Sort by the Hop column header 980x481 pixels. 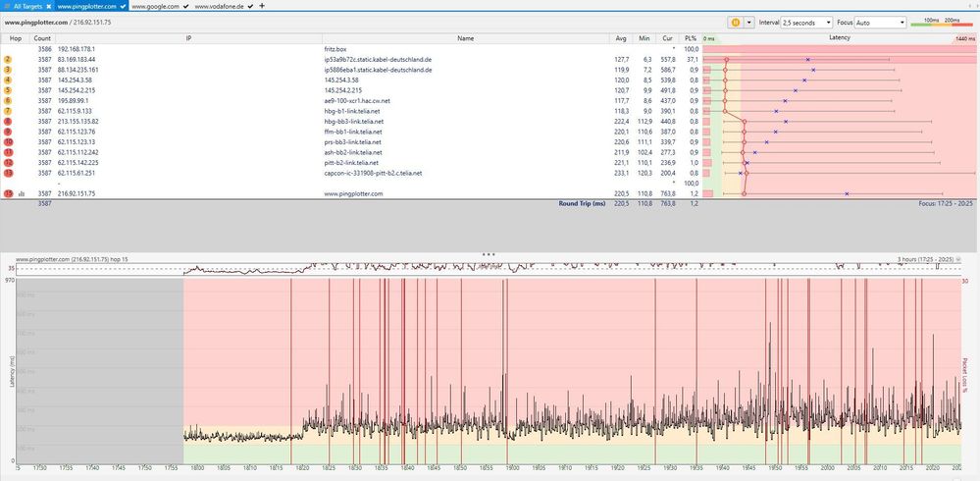[x=16, y=38]
